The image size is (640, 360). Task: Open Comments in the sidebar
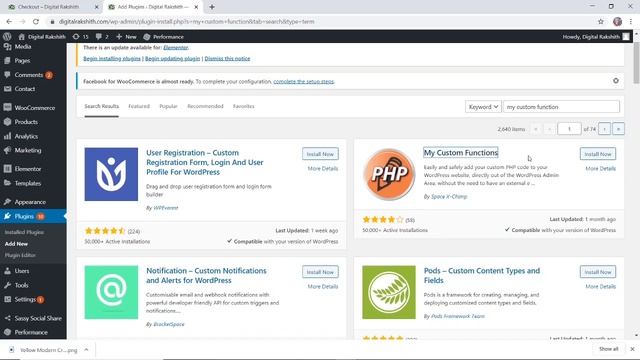click(29, 75)
